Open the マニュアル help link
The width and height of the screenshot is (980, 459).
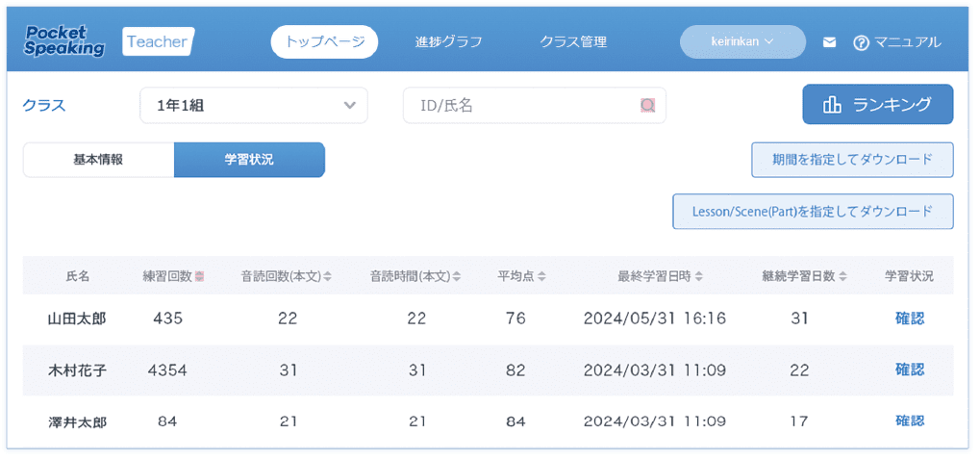click(x=897, y=42)
